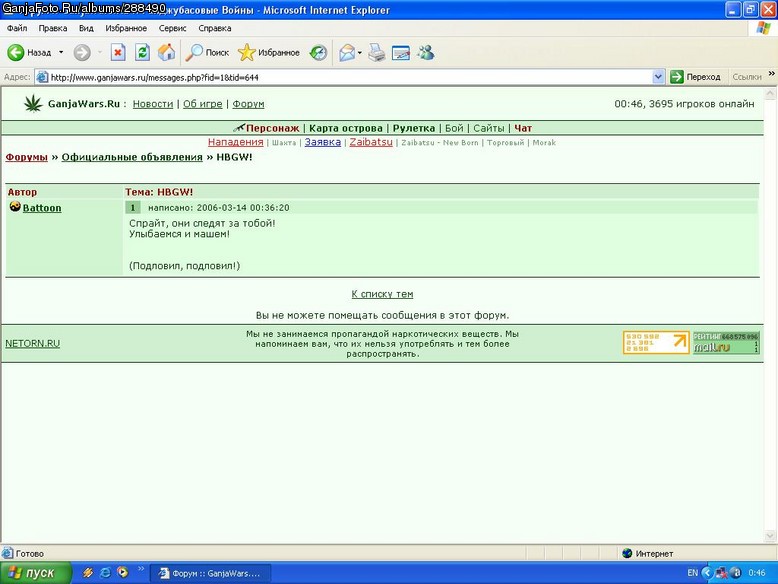Click the icon beside Battoon name

[15, 206]
